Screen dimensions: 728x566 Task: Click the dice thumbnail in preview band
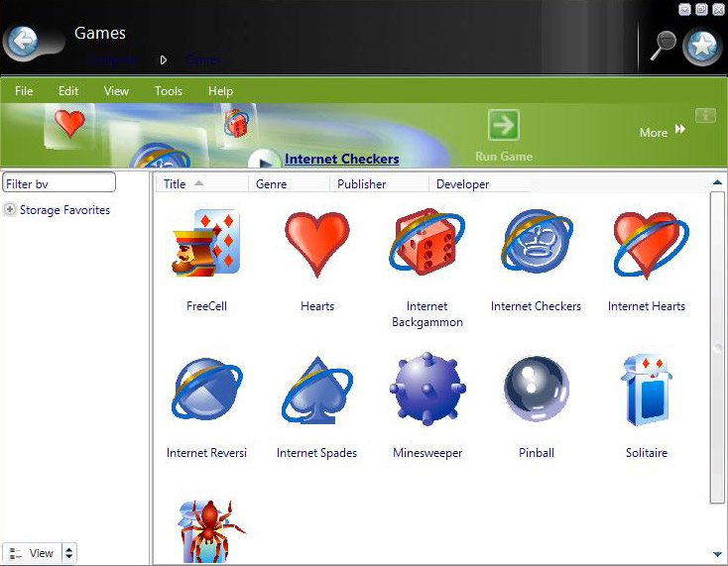coord(236,123)
